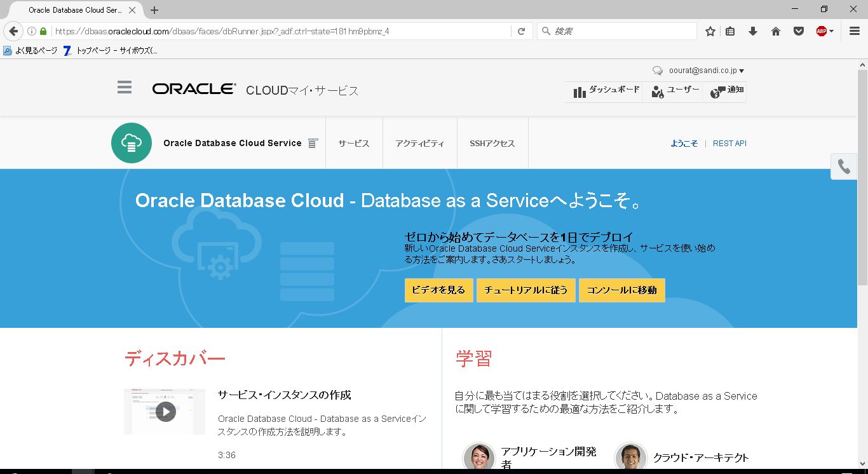Click the page vertical scrollbar thumb

[x=863, y=178]
